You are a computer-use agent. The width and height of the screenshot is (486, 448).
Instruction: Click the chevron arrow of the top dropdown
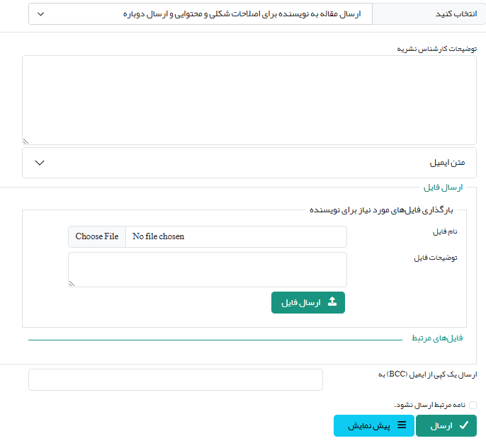click(40, 13)
